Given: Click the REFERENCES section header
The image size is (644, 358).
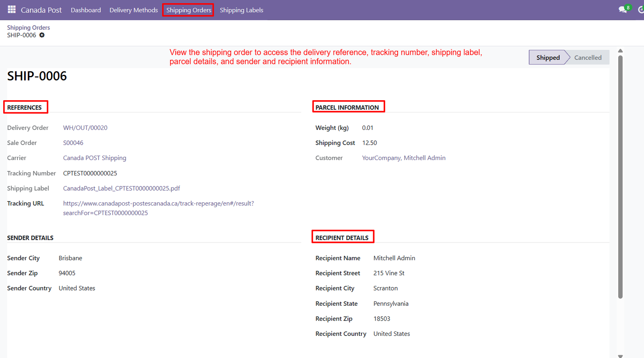Looking at the screenshot, I should pyautogui.click(x=25, y=107).
